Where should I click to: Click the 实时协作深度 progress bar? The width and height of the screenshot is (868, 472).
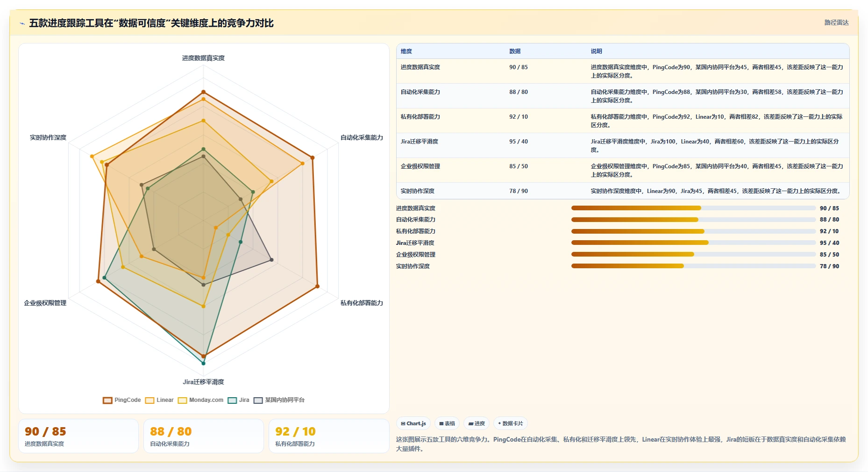coord(693,266)
